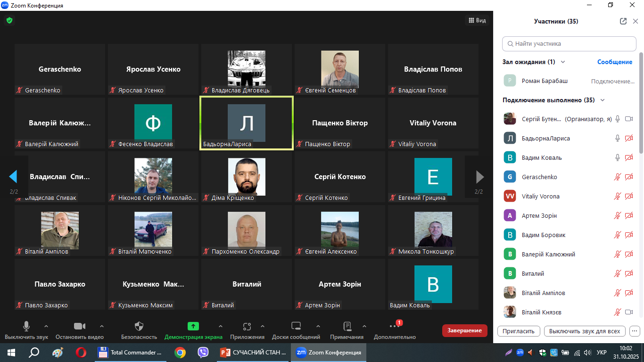The height and width of the screenshot is (362, 644).
Task: Mute microphone with Выключить звук
Action: (x=26, y=326)
